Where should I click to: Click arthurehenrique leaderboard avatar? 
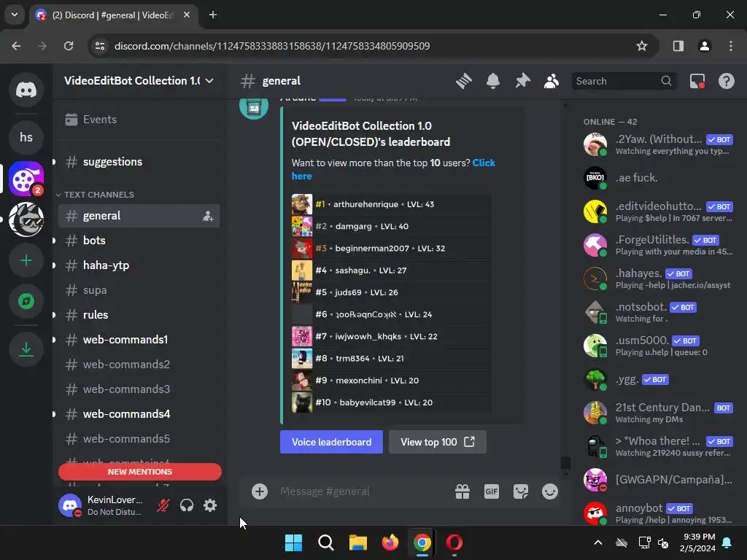click(301, 204)
